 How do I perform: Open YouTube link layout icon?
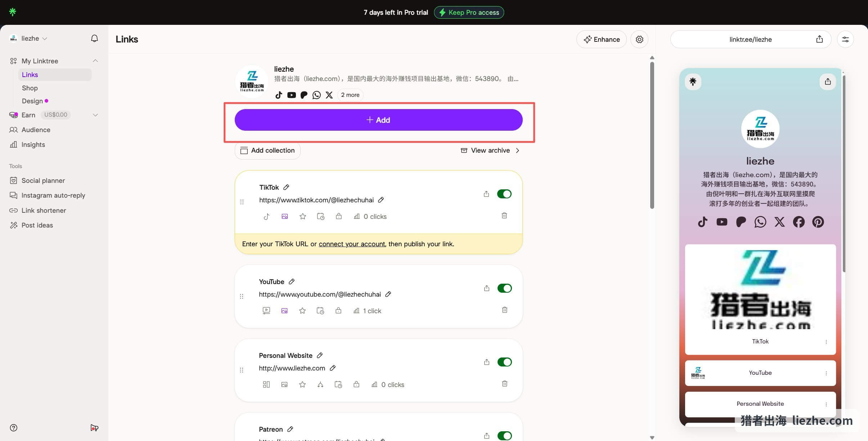click(266, 311)
